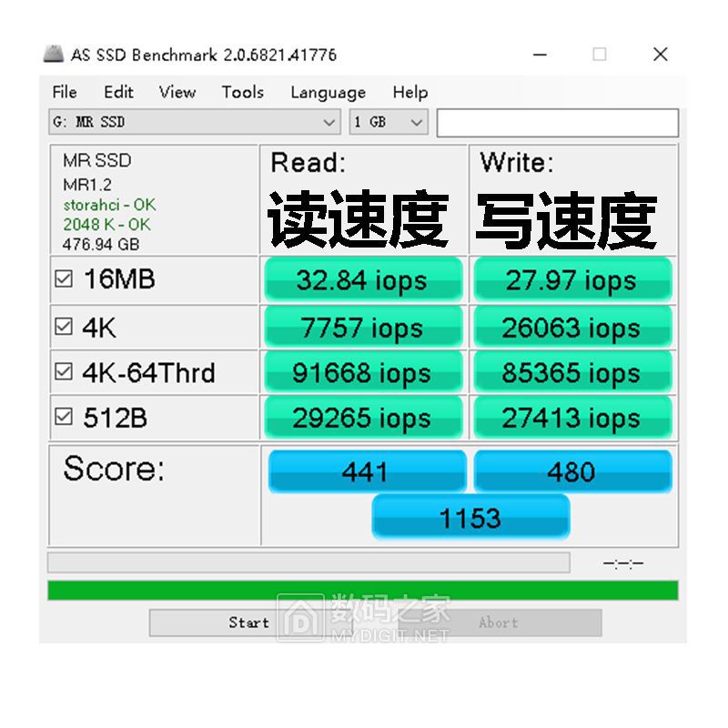Screen dimensions: 728x728
Task: Click the green progress bar
Action: tap(362, 590)
